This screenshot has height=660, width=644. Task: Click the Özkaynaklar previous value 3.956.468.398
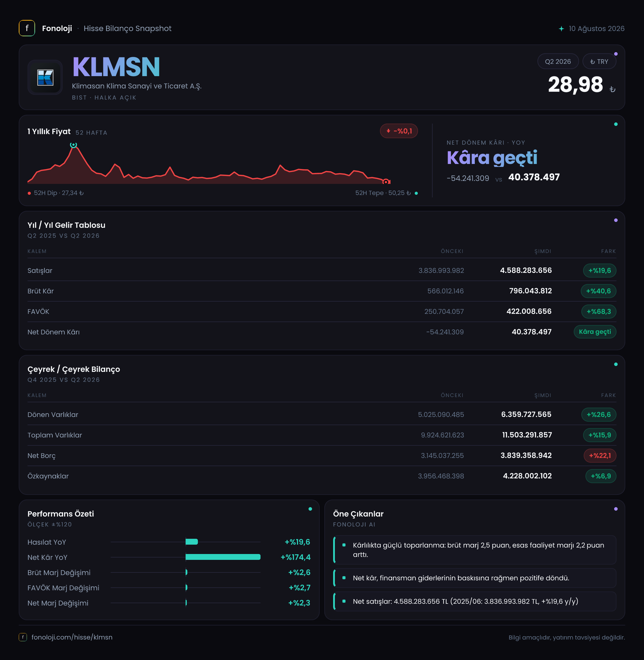pyautogui.click(x=441, y=476)
